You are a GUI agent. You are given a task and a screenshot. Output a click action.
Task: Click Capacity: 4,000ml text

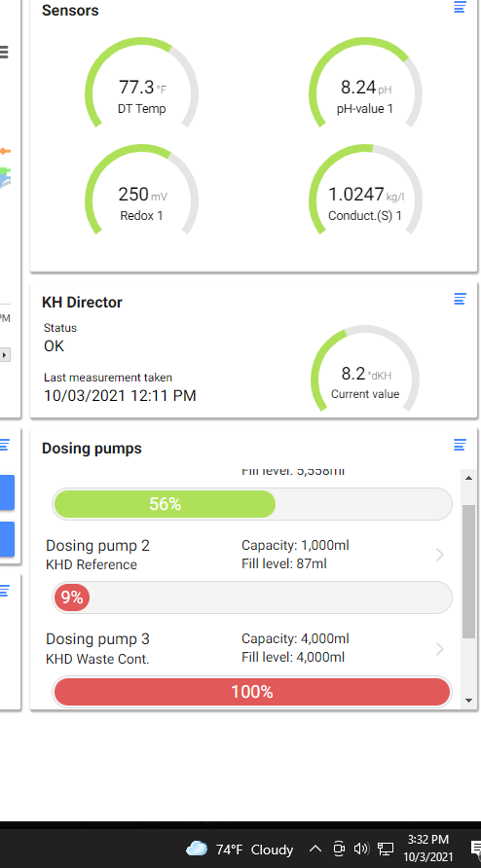click(x=295, y=639)
